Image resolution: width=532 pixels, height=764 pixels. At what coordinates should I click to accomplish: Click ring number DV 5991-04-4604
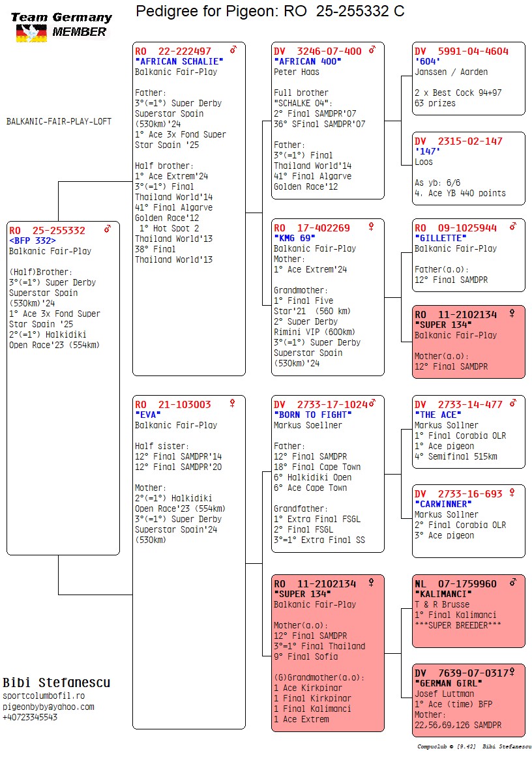tap(461, 51)
